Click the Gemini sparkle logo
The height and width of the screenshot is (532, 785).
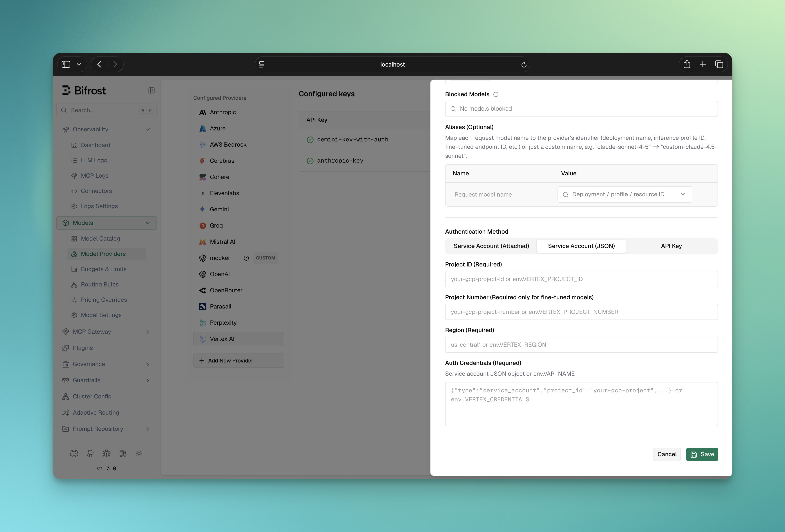pyautogui.click(x=203, y=209)
